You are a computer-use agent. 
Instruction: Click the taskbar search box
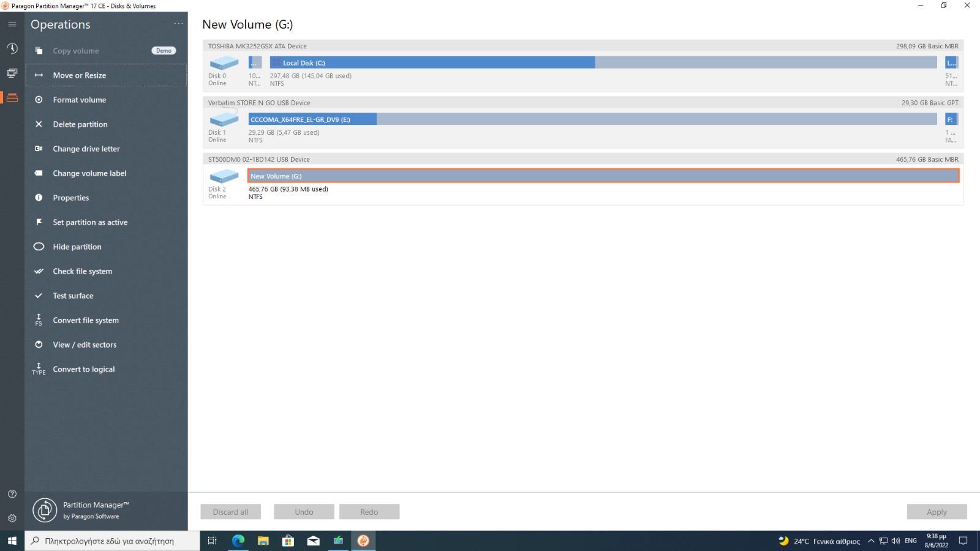click(112, 541)
